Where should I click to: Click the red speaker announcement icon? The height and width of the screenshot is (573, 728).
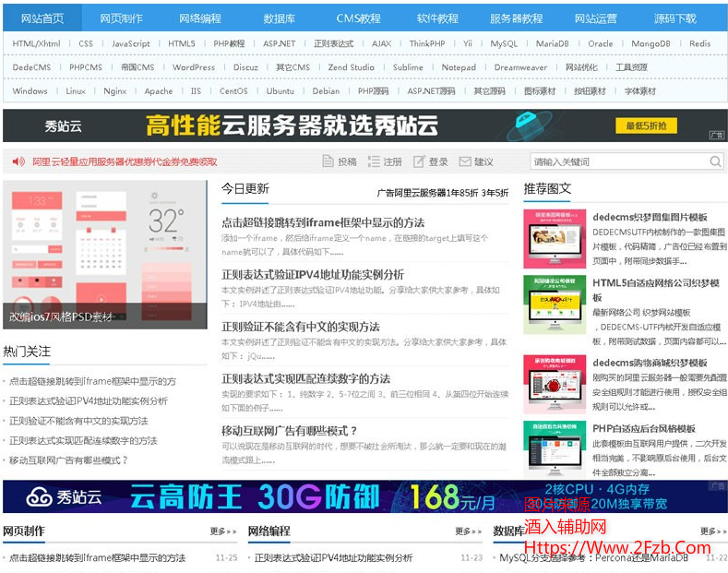(x=18, y=161)
